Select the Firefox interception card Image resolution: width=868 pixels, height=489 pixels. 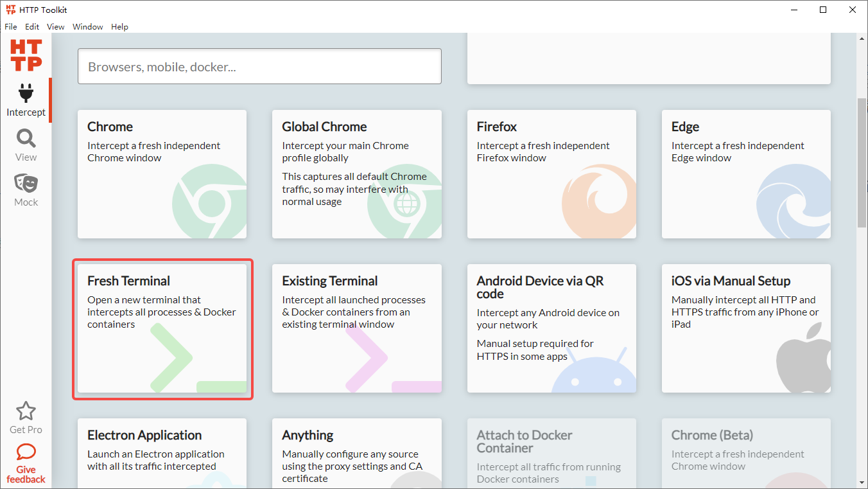coord(551,174)
